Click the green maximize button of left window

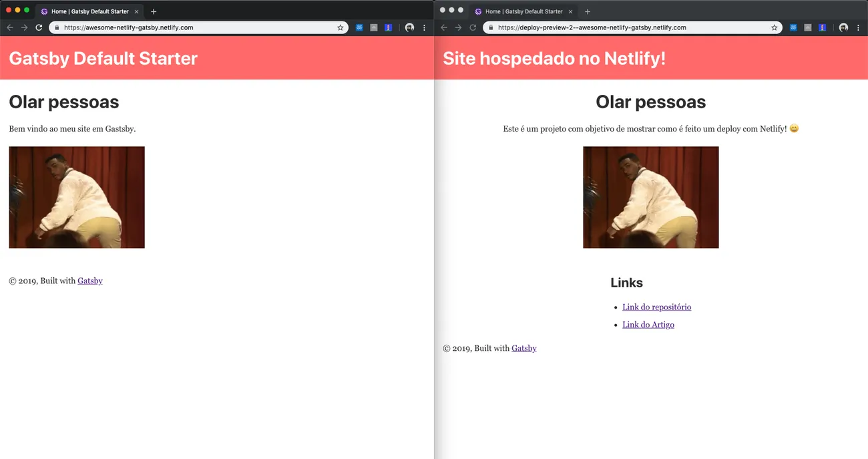pyautogui.click(x=27, y=10)
